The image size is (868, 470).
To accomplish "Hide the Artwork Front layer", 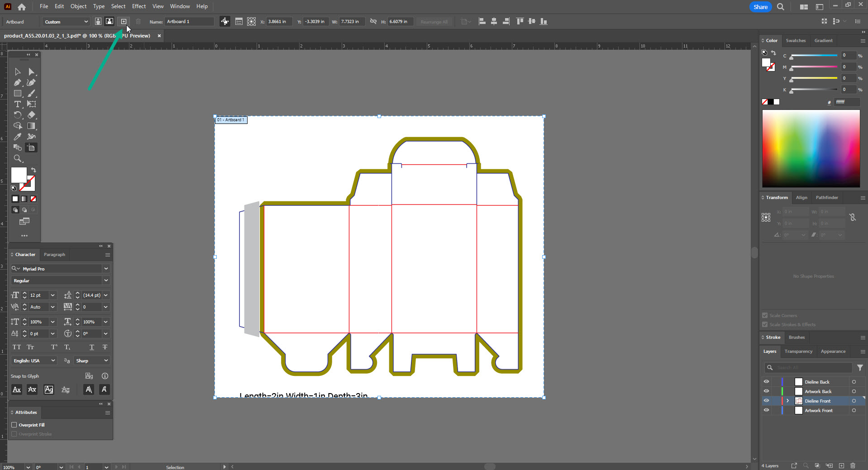I will coord(766,410).
